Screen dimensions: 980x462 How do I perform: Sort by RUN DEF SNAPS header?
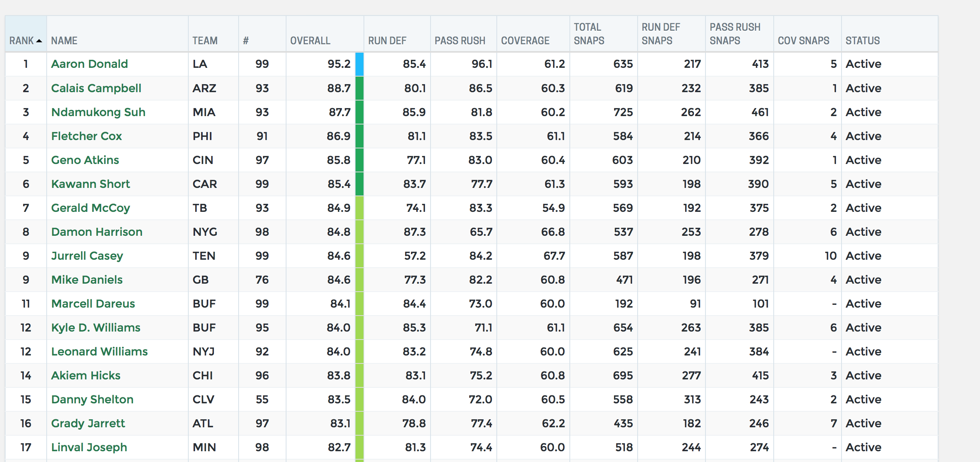pyautogui.click(x=660, y=34)
